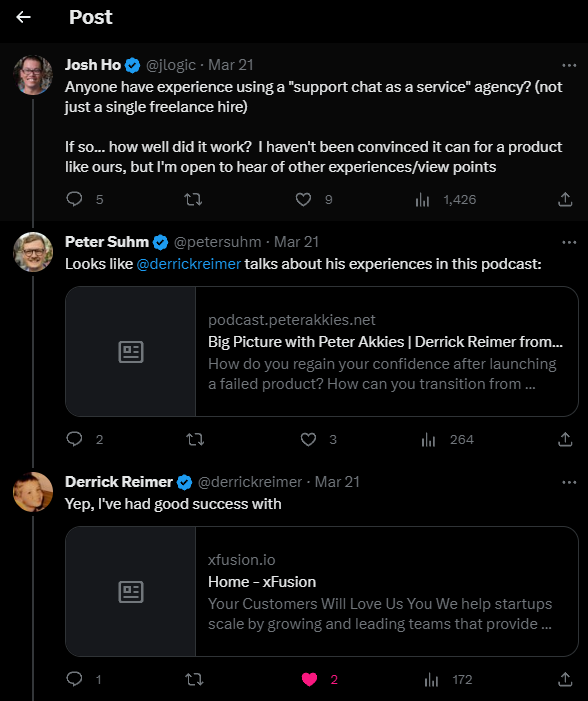Open Derrick Reimer's profile name

coord(118,482)
